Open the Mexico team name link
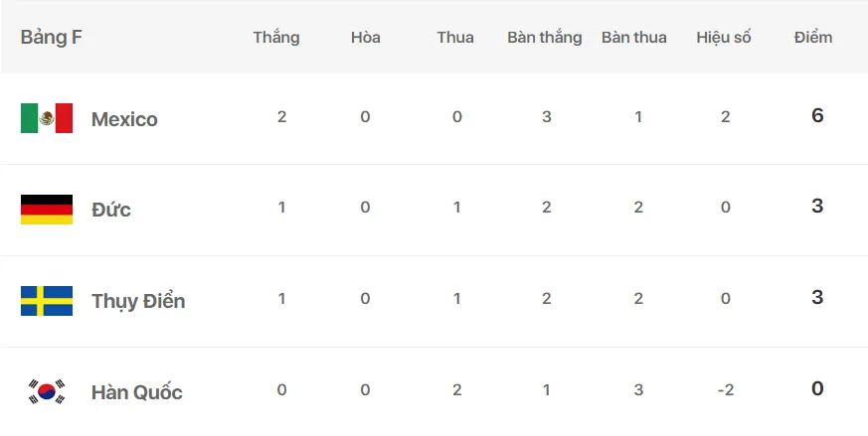868x436 pixels. click(124, 119)
